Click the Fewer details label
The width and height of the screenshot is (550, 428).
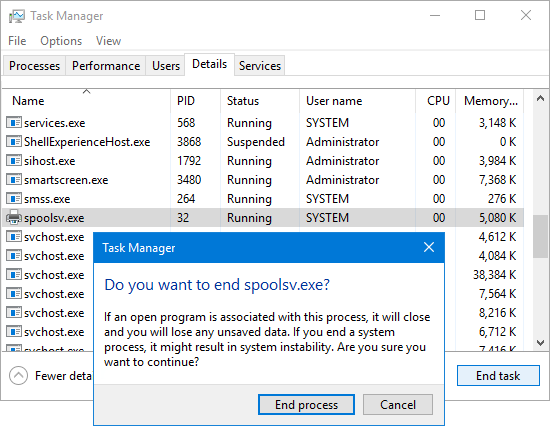pos(63,376)
